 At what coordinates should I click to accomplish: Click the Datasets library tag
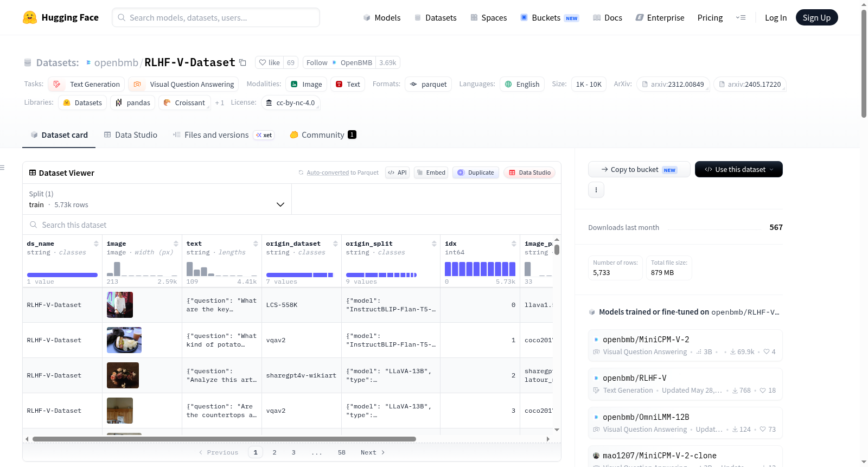[82, 103]
